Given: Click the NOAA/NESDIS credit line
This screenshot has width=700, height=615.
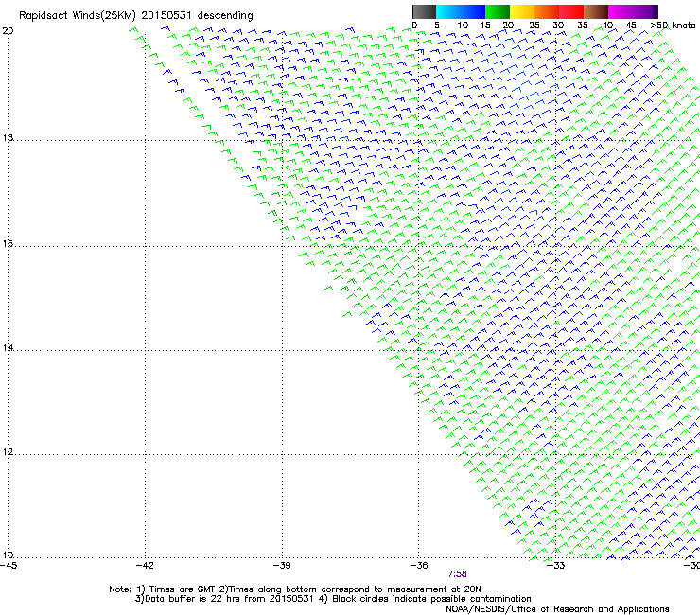Looking at the screenshot, I should pyautogui.click(x=557, y=609).
